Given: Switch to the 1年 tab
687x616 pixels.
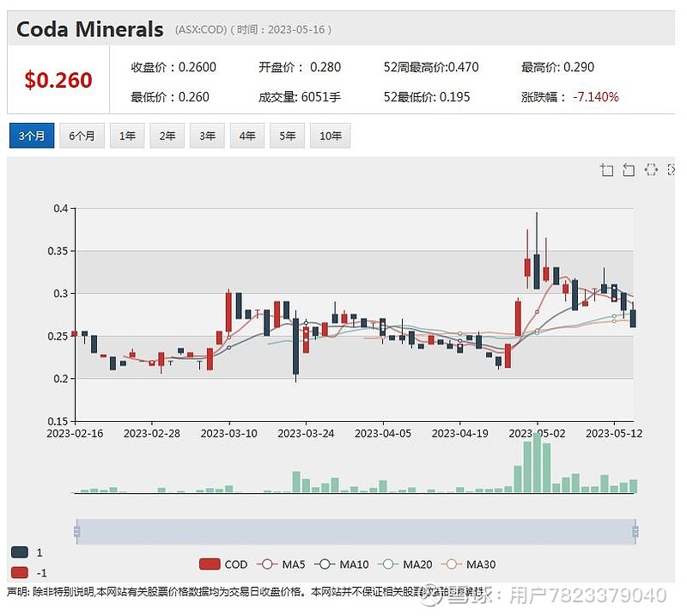Looking at the screenshot, I should (x=126, y=136).
